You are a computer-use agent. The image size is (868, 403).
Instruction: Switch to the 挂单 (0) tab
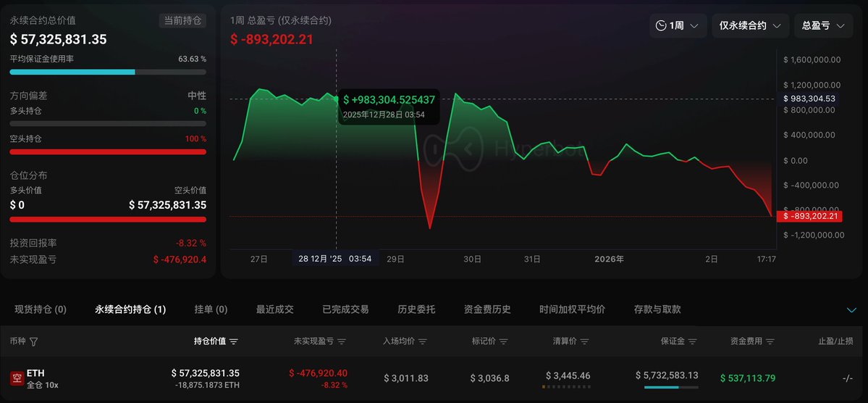click(x=211, y=309)
